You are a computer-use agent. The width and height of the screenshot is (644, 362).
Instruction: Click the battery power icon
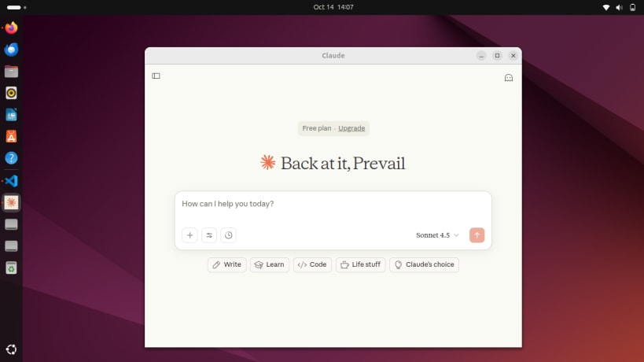[x=632, y=7]
